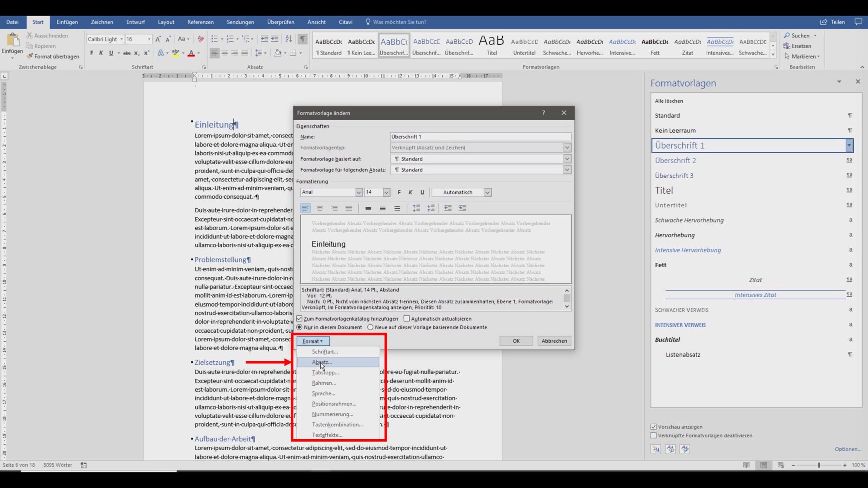Click the numbered list icon in ribbon
Image resolution: width=868 pixels, height=488 pixels.
[230, 39]
